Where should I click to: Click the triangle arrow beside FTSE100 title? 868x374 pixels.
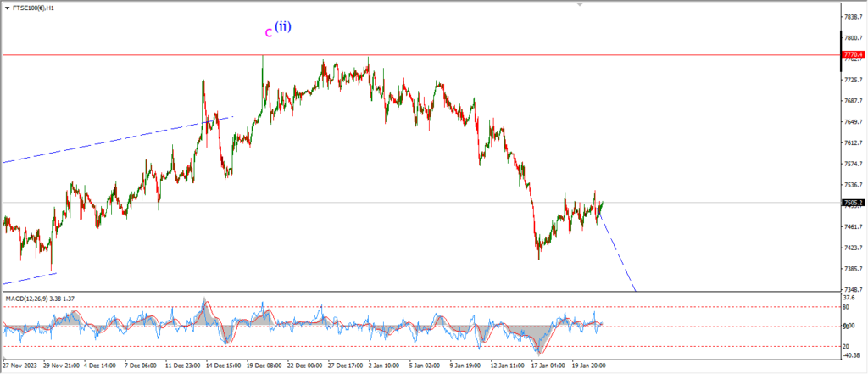pos(7,8)
